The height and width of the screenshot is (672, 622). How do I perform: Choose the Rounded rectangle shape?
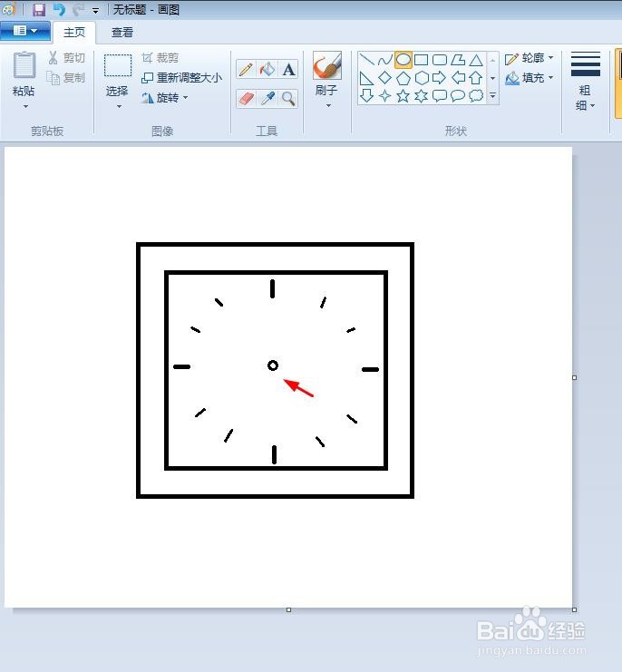point(440,60)
